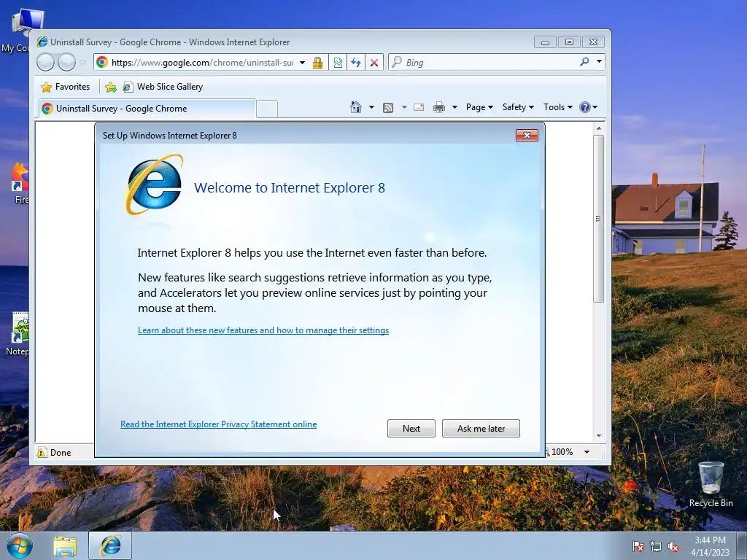The image size is (747, 560).
Task: Click the warning icon in status bar
Action: 42,452
